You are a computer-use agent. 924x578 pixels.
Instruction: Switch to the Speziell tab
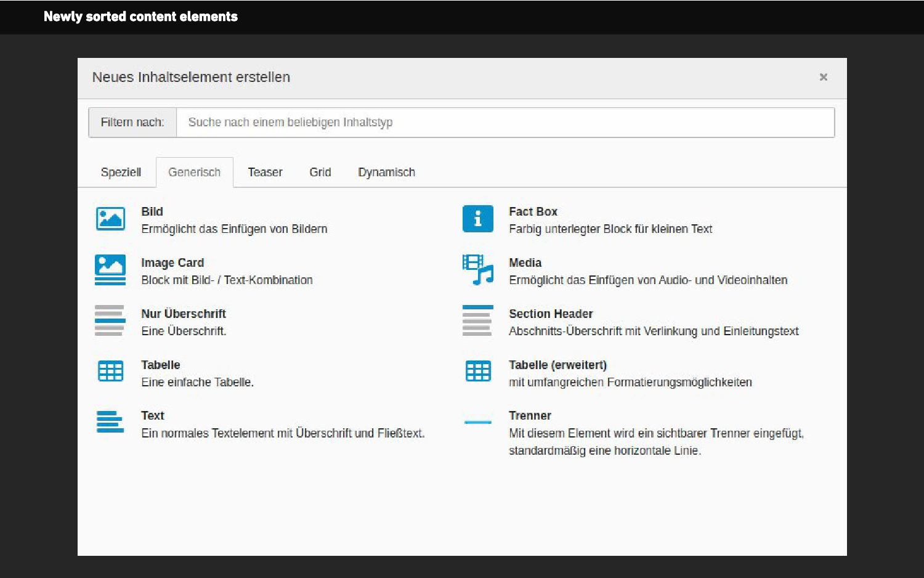tap(121, 173)
